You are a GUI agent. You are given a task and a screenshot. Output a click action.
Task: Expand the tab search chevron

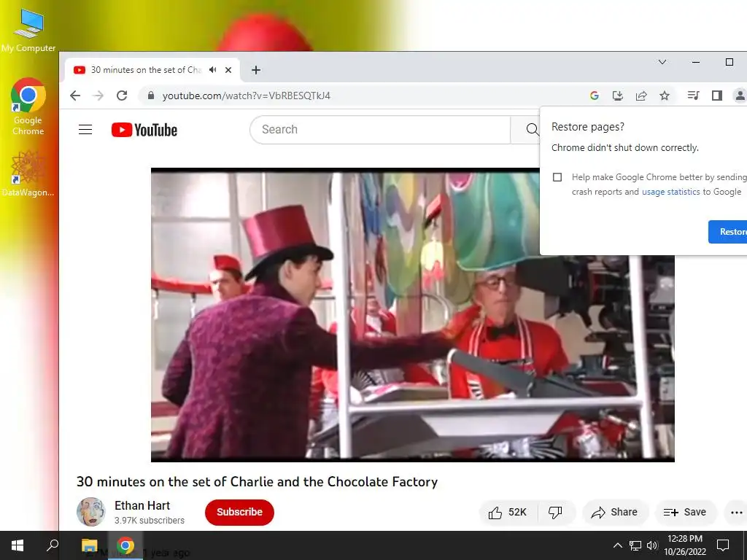662,62
